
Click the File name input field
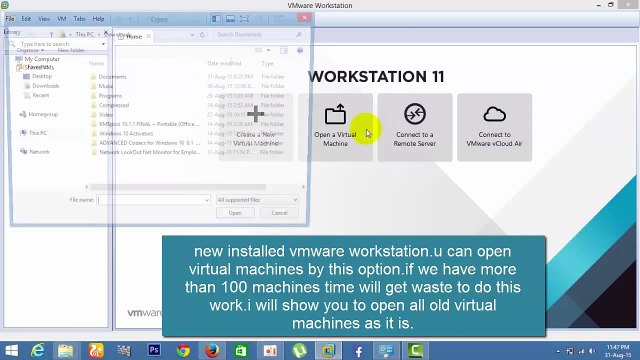click(151, 200)
